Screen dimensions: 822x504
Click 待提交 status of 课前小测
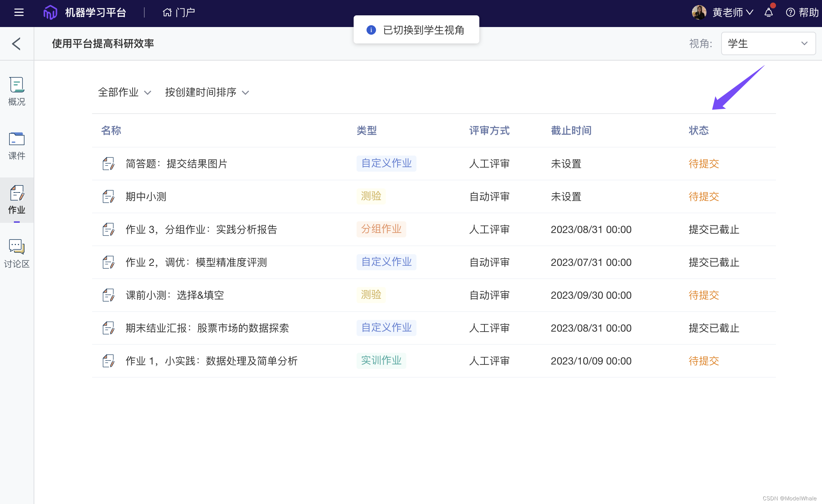[x=704, y=295]
